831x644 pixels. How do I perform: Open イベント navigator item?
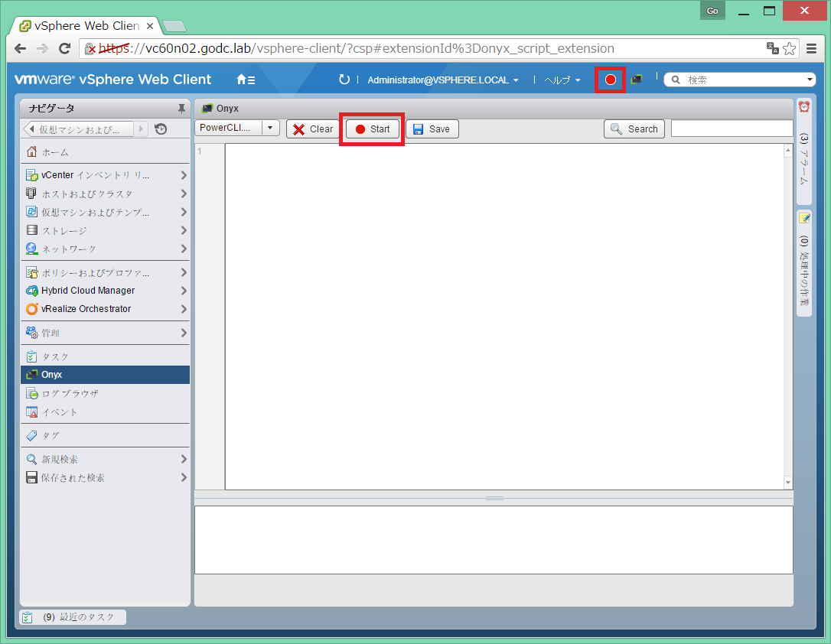click(x=105, y=412)
